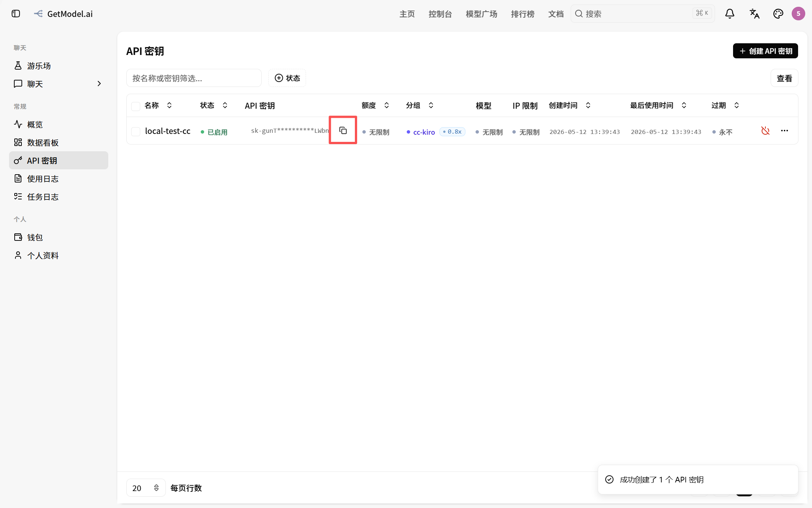Expand the 聊天 sidebar submenu chevron
This screenshot has height=508, width=812.
99,84
